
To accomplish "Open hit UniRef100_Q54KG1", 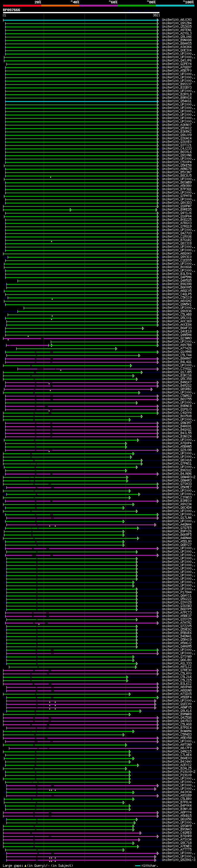I will click(177, 101).
